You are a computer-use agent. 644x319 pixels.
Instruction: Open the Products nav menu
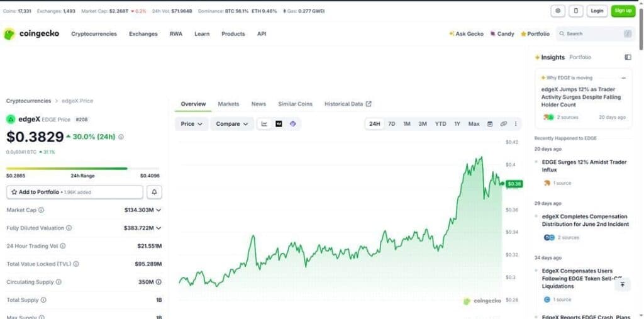(233, 34)
